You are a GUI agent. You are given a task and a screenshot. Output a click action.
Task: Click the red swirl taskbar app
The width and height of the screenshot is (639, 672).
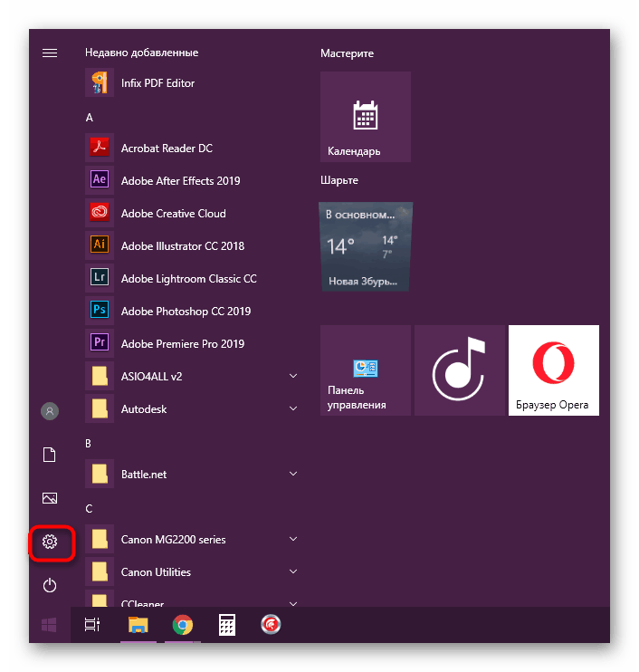click(271, 624)
